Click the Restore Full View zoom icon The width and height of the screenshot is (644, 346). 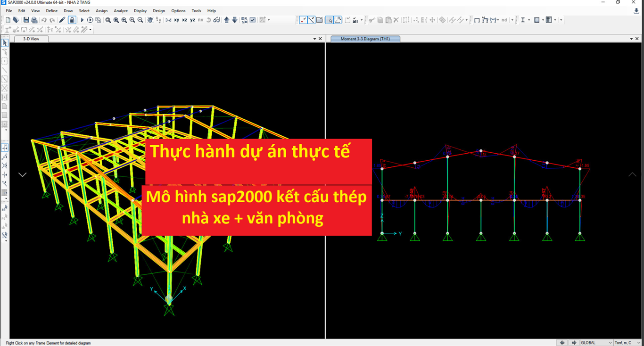[x=116, y=20]
